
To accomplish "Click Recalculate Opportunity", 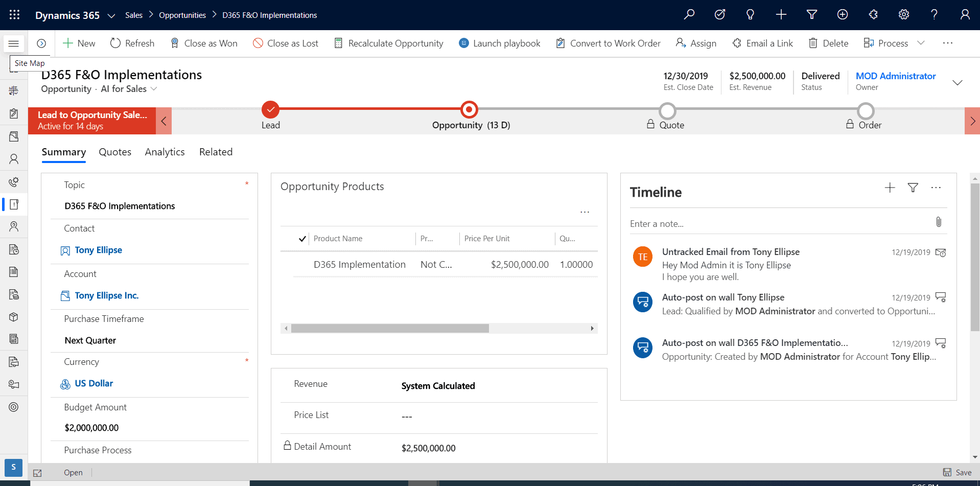I will click(x=389, y=43).
